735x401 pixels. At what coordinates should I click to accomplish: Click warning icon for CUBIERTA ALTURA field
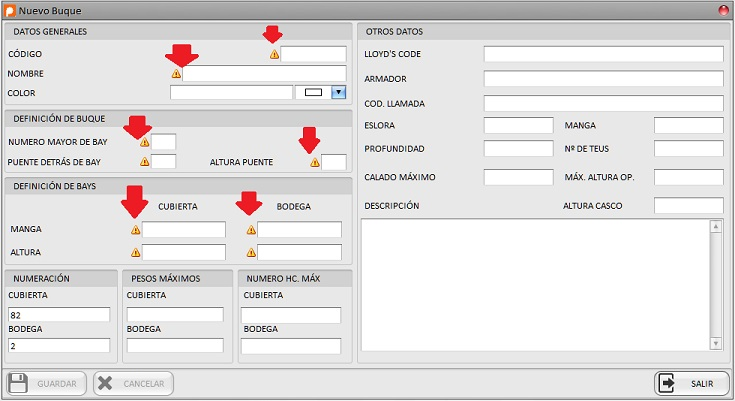(x=135, y=252)
